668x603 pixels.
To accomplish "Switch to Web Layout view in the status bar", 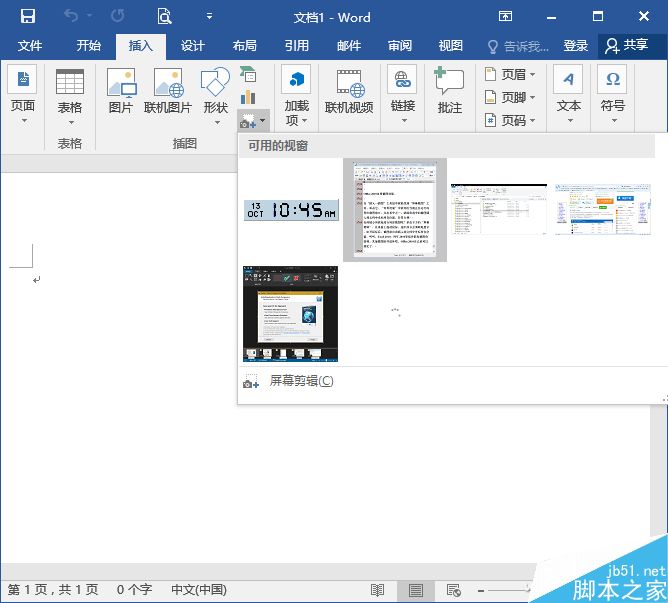I will click(x=453, y=590).
